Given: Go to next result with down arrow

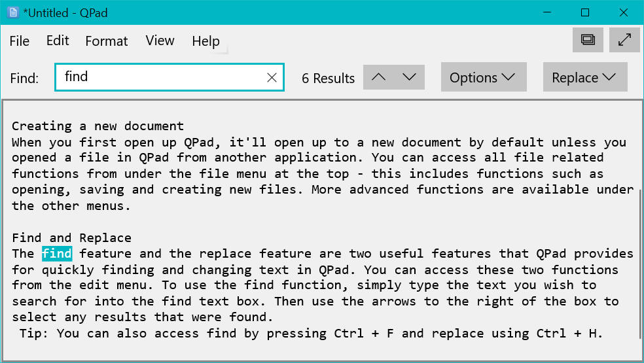Looking at the screenshot, I should coord(410,77).
